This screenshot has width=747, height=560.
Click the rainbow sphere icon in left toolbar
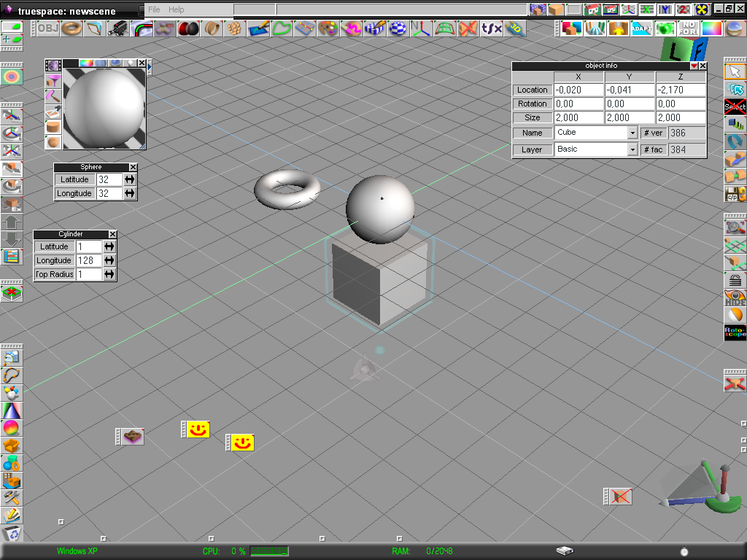[12, 428]
